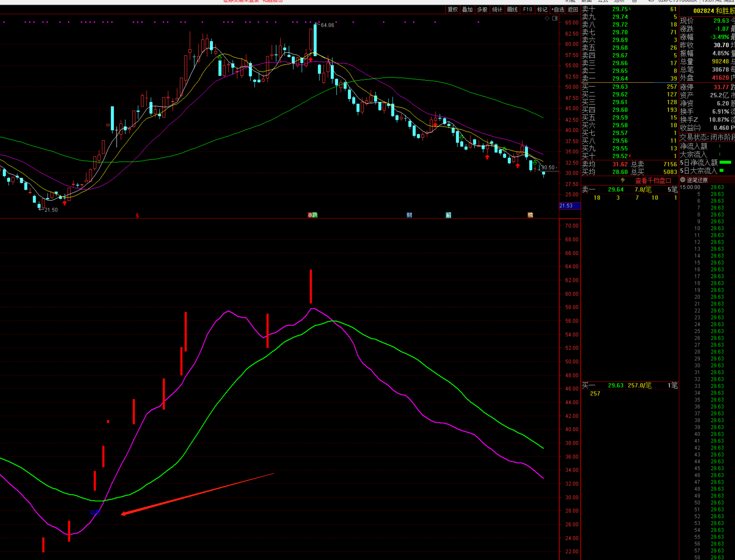Click 昨收 value 30.70
The width and height of the screenshot is (735, 560).
pyautogui.click(x=721, y=45)
